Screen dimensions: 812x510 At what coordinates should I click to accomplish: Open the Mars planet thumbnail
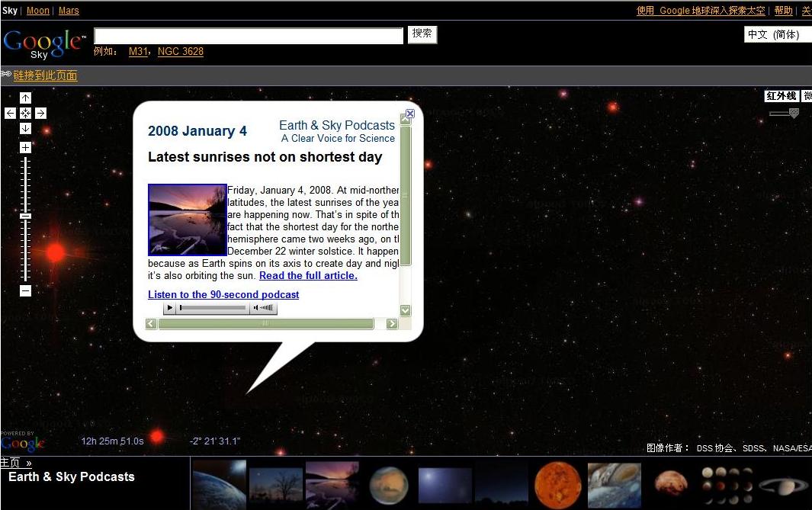click(389, 485)
